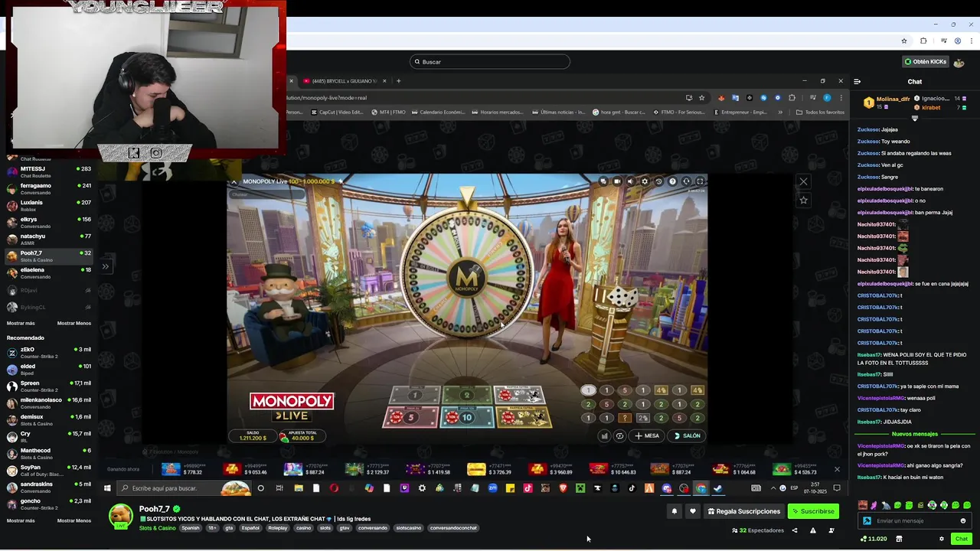
Task: Enable stream notifications bell button
Action: (x=675, y=511)
